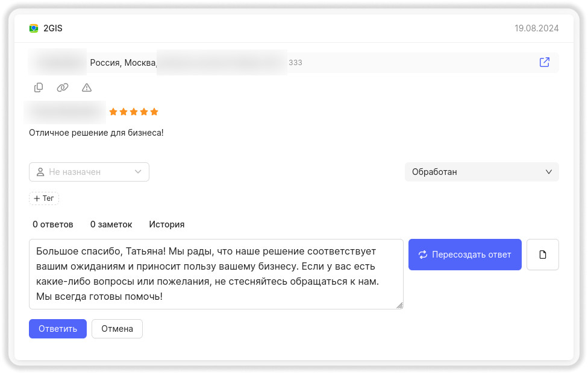Screen dimensions: 588x374
Task: Click the first star in the rating
Action: click(113, 112)
